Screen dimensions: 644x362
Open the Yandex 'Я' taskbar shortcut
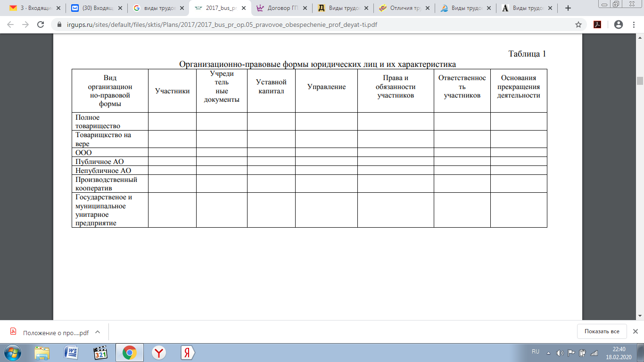pos(188,353)
